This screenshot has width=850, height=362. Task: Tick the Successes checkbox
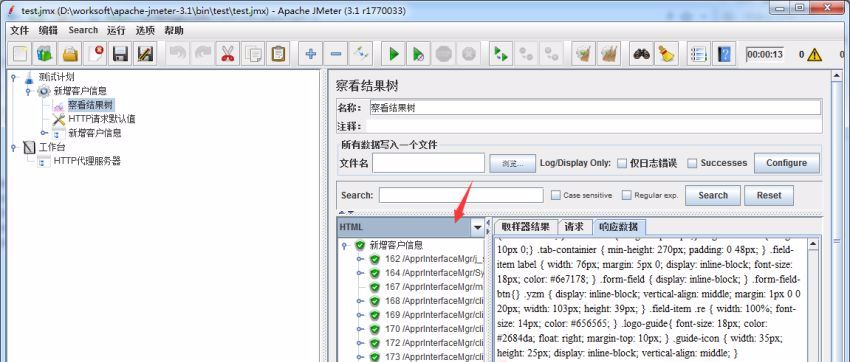[x=692, y=163]
